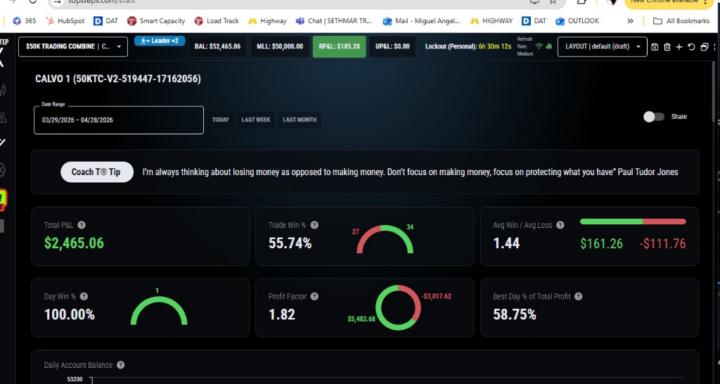Image resolution: width=720 pixels, height=384 pixels.
Task: Select the LAST WEEK date filter
Action: pos(256,120)
